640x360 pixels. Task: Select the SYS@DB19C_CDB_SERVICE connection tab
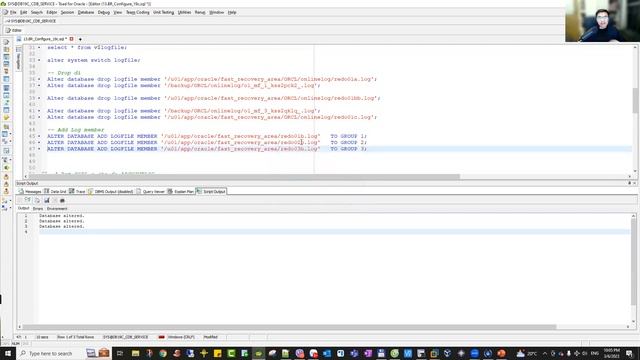click(31, 21)
